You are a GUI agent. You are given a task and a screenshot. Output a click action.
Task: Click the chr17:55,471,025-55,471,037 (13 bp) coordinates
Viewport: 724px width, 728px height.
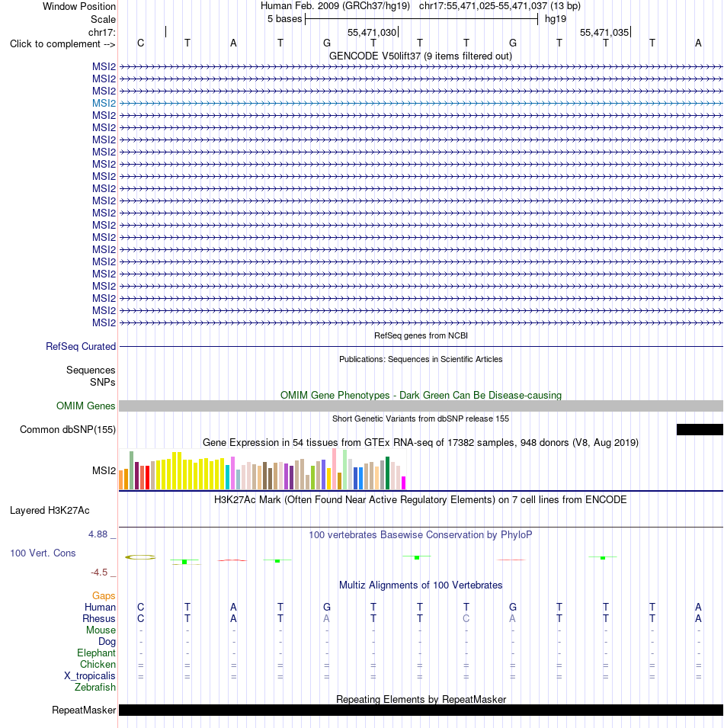500,6
